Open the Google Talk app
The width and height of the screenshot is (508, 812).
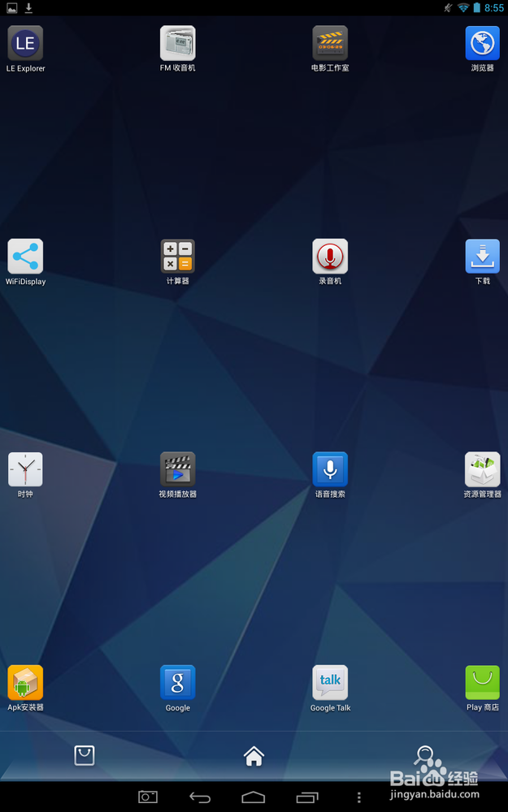click(330, 683)
